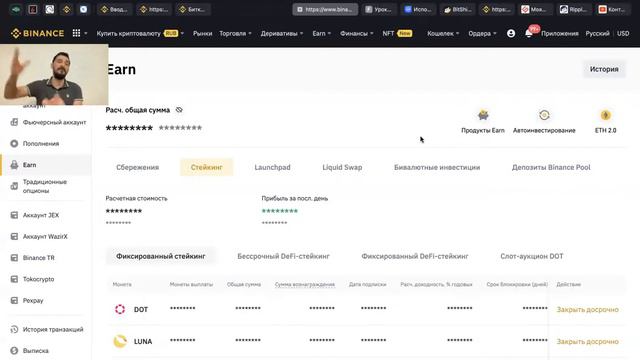Click Закрыть досрочно for LUNA
This screenshot has height=360, width=640.
[x=587, y=341]
